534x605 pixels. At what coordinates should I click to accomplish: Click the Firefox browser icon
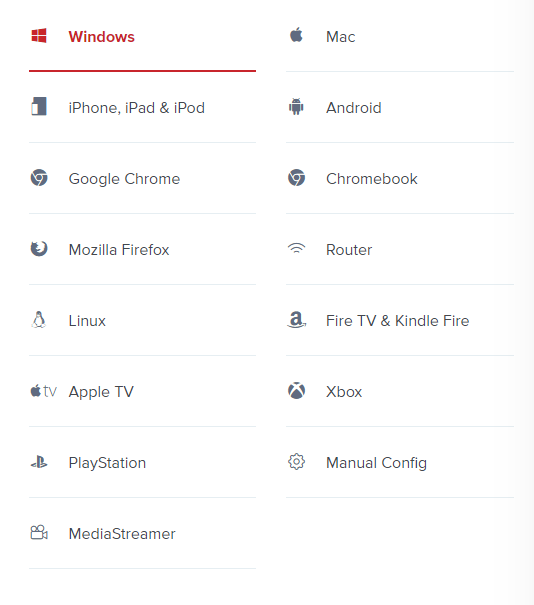[x=39, y=249]
